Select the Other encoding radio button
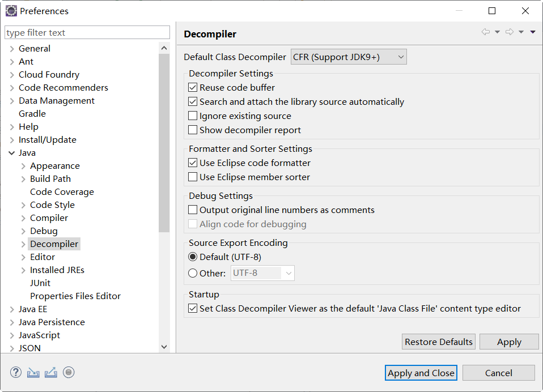Screen dimensions: 543x392 tap(193, 274)
